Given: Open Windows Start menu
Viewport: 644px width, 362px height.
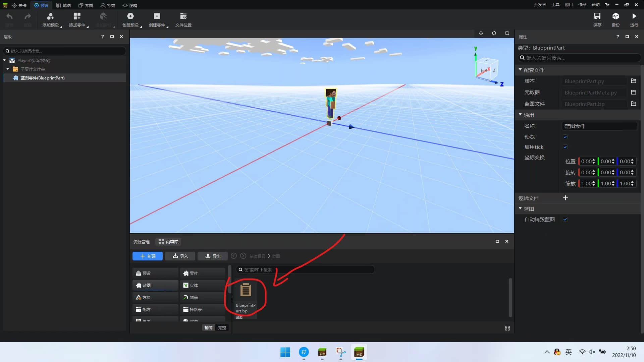Looking at the screenshot, I should 285,352.
